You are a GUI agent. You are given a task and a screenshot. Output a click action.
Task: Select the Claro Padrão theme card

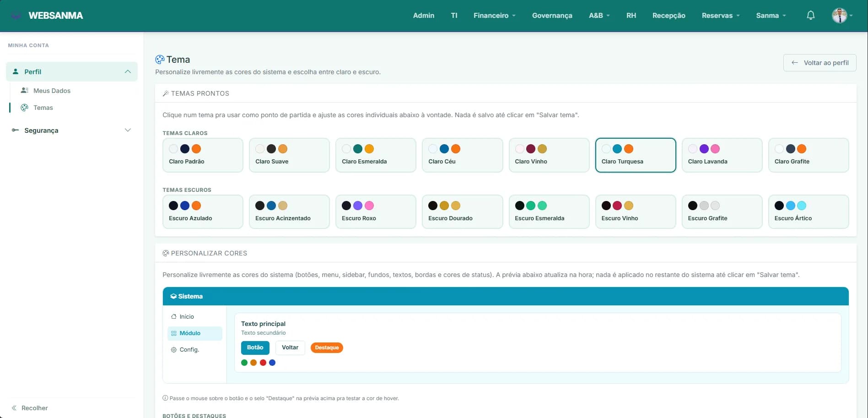click(x=203, y=155)
